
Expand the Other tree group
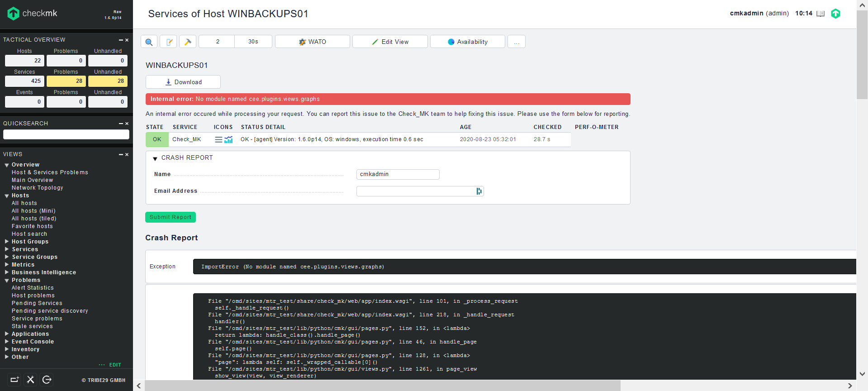(7, 357)
